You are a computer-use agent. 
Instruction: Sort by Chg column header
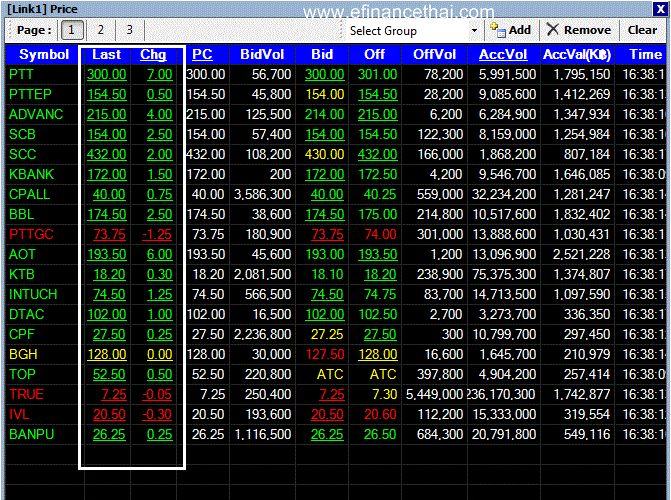coord(153,54)
